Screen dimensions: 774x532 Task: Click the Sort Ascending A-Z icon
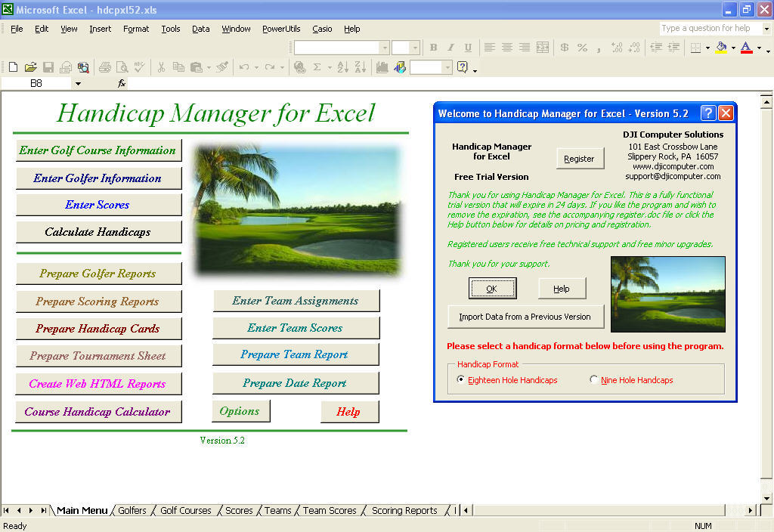(x=343, y=67)
